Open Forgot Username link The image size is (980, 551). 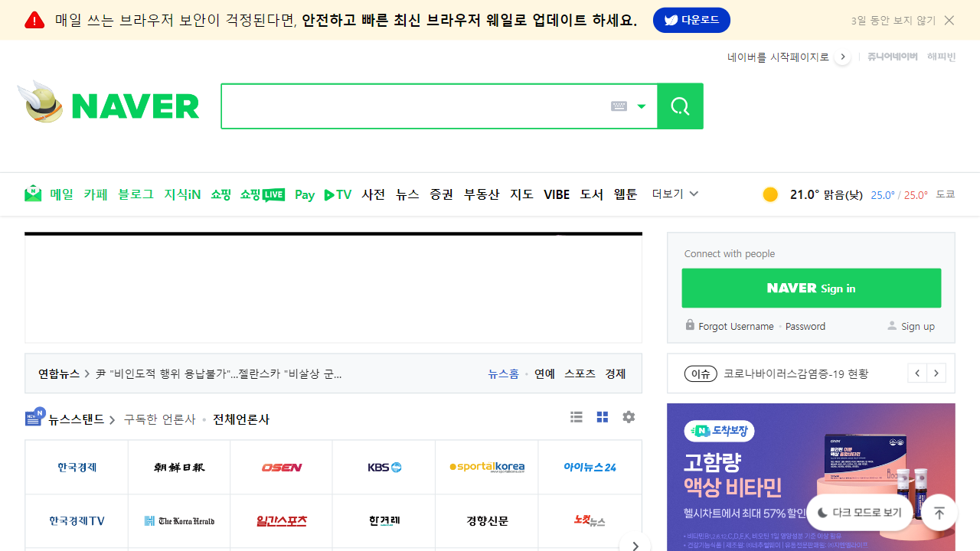point(736,326)
